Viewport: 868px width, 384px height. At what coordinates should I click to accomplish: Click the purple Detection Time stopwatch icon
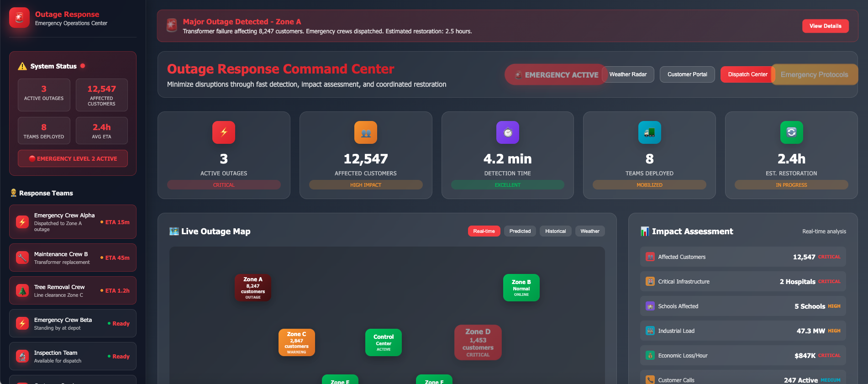pos(508,132)
